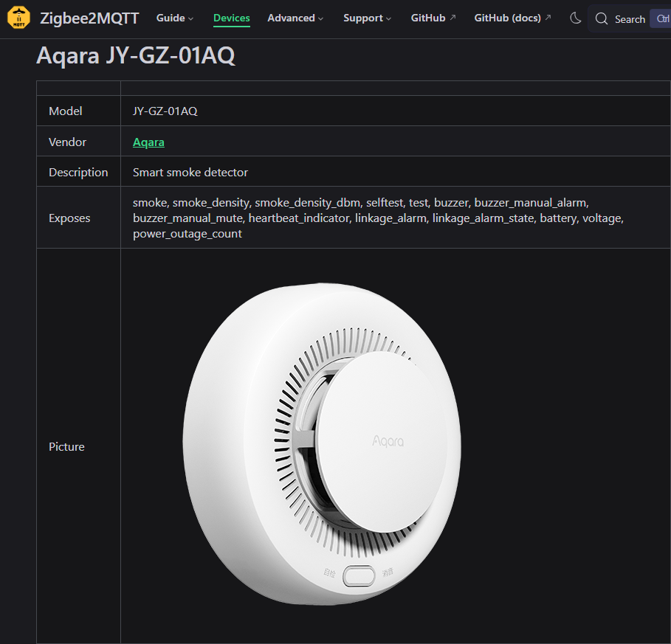671x644 pixels.
Task: Click the Zigbee2MQTT bee logo icon
Action: click(19, 18)
